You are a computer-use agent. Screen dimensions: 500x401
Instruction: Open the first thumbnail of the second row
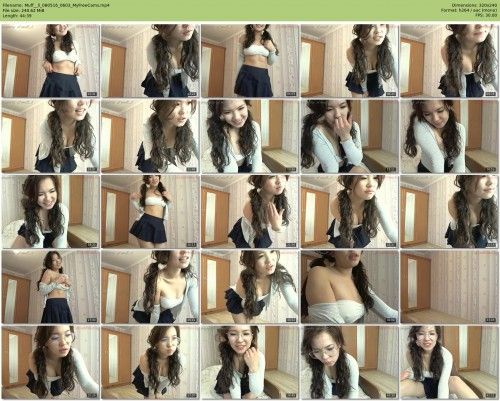click(x=50, y=136)
